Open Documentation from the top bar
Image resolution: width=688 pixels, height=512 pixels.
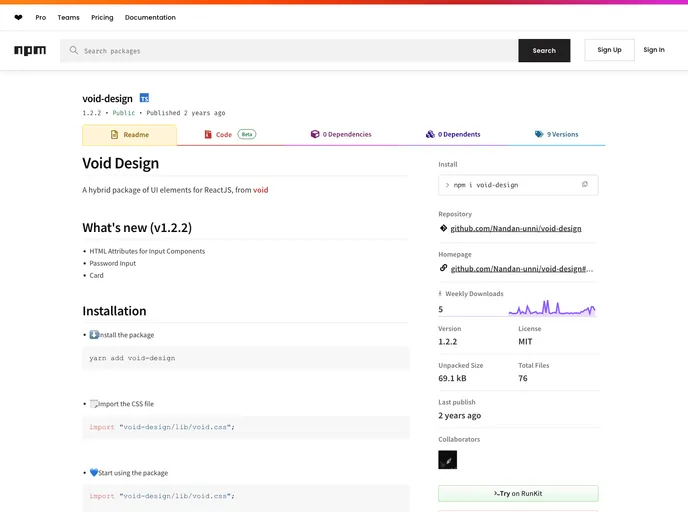point(150,18)
